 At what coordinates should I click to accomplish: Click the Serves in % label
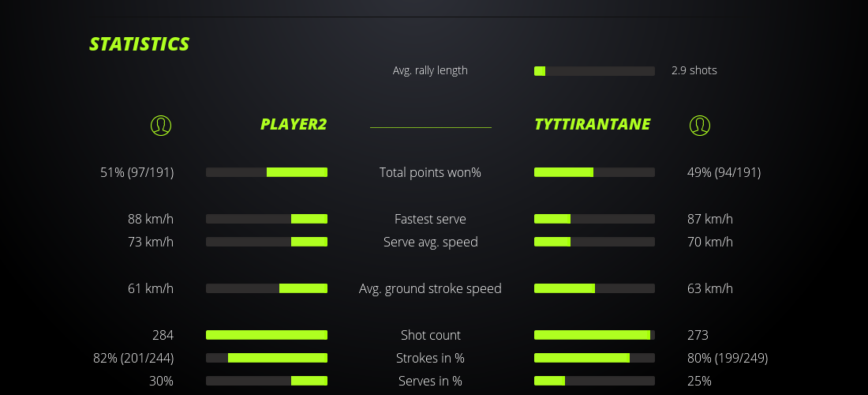(430, 381)
